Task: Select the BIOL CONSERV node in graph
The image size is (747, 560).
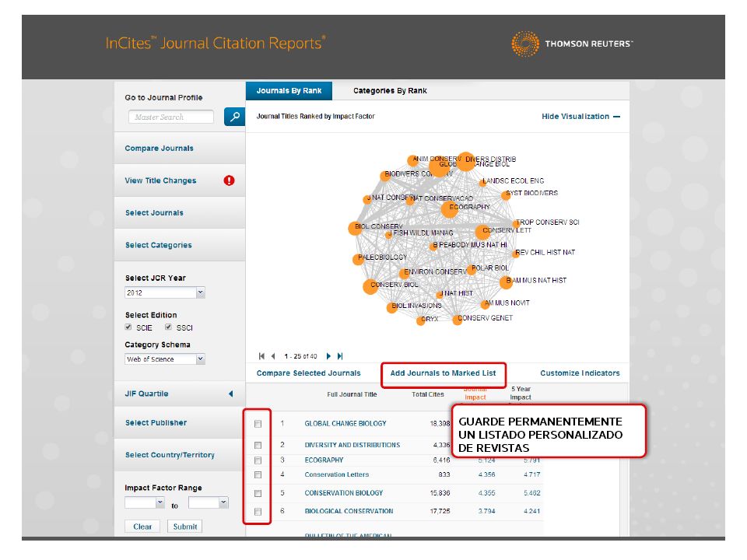Action: tap(356, 228)
